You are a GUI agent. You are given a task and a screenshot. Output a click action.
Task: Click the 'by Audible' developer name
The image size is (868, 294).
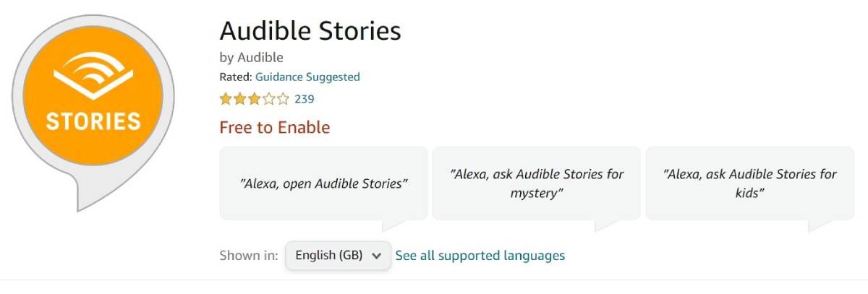tap(251, 57)
